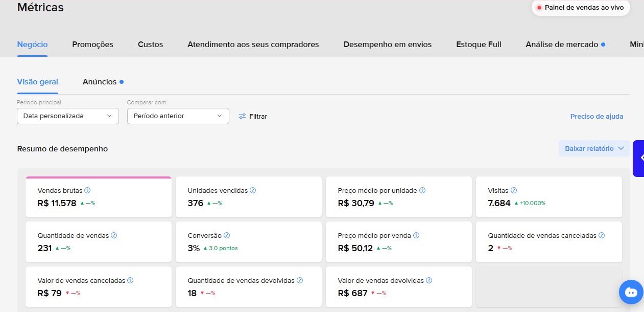Click help icon next to Vendas brutas
The image size is (644, 312).
[87, 190]
